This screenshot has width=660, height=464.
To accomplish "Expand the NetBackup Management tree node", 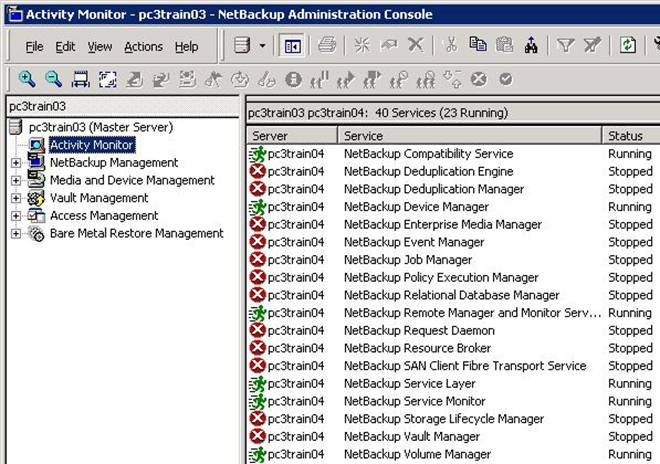I will point(16,163).
